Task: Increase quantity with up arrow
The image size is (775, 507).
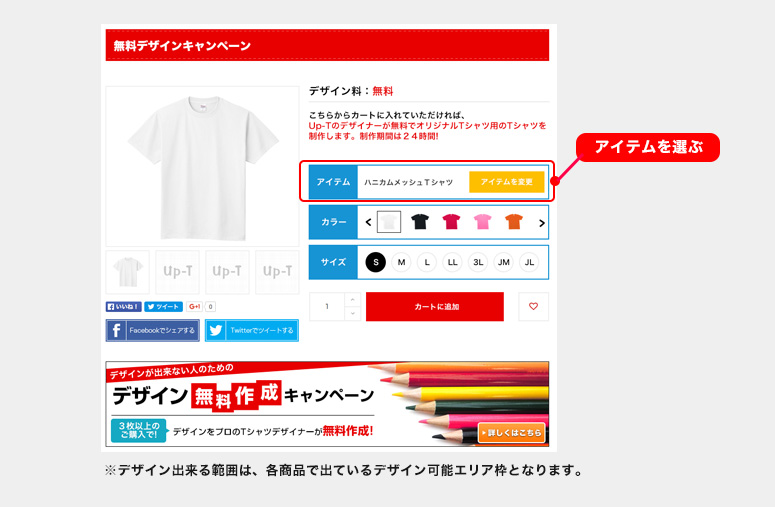Action: click(352, 299)
